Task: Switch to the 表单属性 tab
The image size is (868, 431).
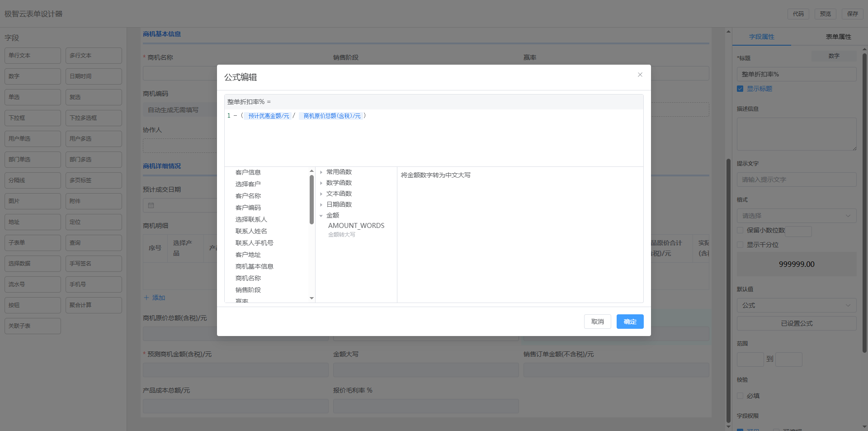Action: click(x=838, y=37)
